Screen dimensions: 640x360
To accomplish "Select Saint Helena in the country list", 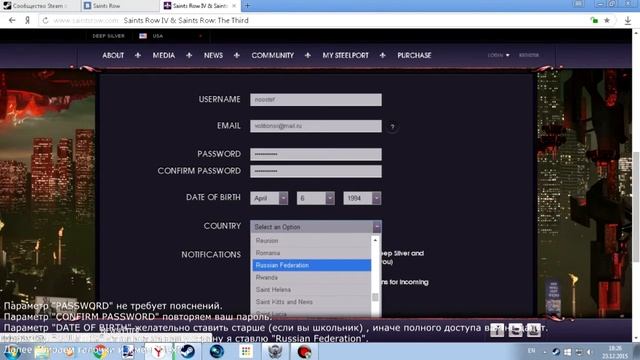I will coord(311,290).
